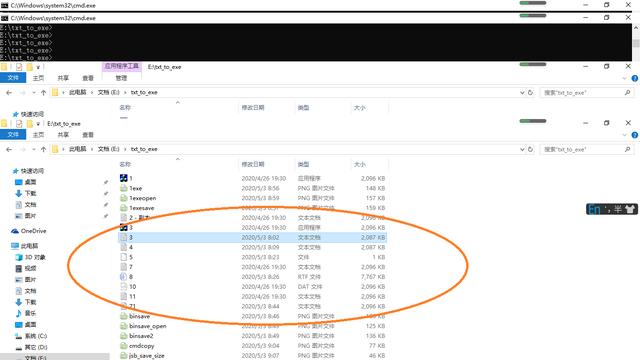Expand address bar history in rear Explorer
The image size is (640, 360).
[x=522, y=93]
